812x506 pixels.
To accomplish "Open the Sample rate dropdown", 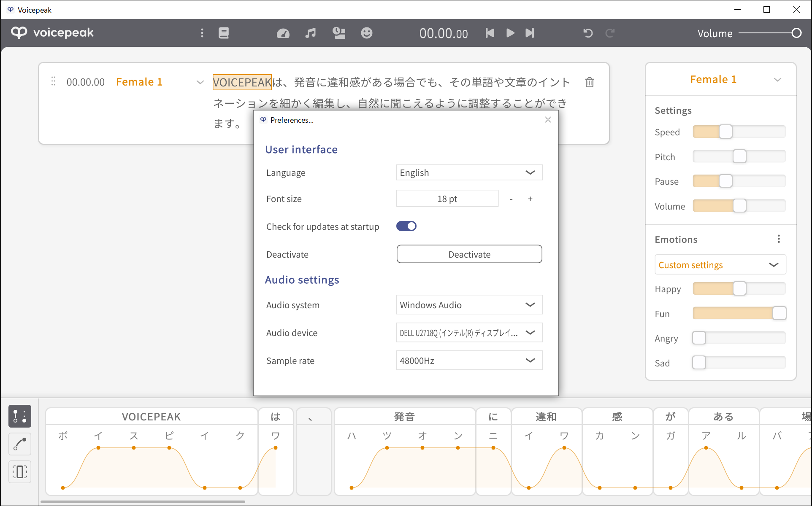I will tap(469, 361).
